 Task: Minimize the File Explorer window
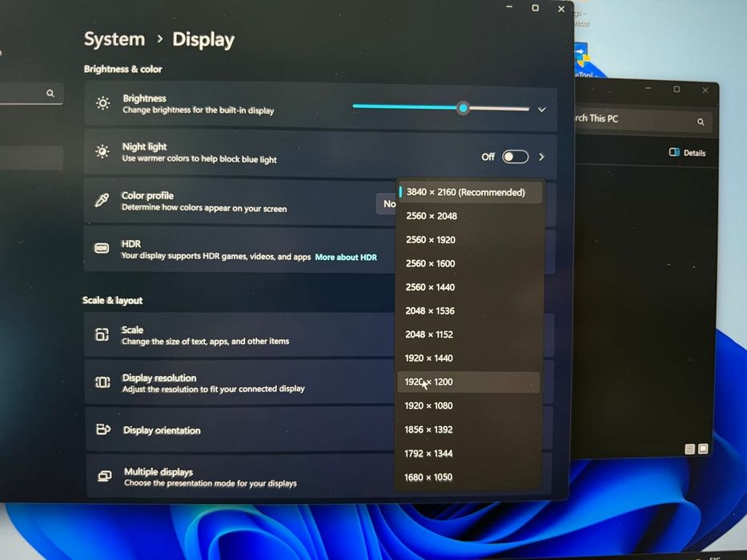point(648,89)
